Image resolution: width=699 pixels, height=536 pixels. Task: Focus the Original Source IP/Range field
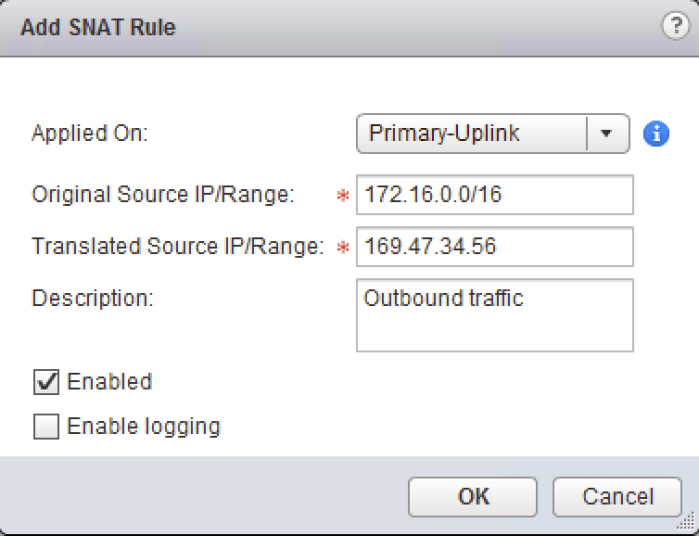pyautogui.click(x=495, y=195)
